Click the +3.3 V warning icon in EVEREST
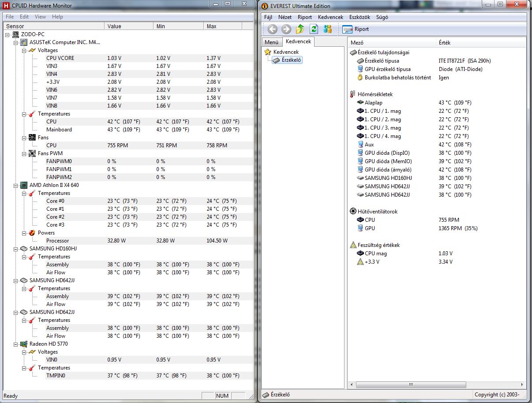 [360, 262]
